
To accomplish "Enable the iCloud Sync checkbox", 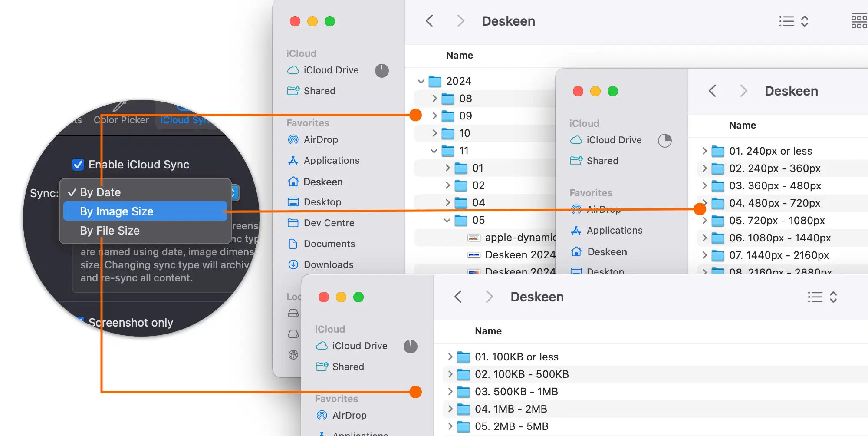I will tap(78, 165).
